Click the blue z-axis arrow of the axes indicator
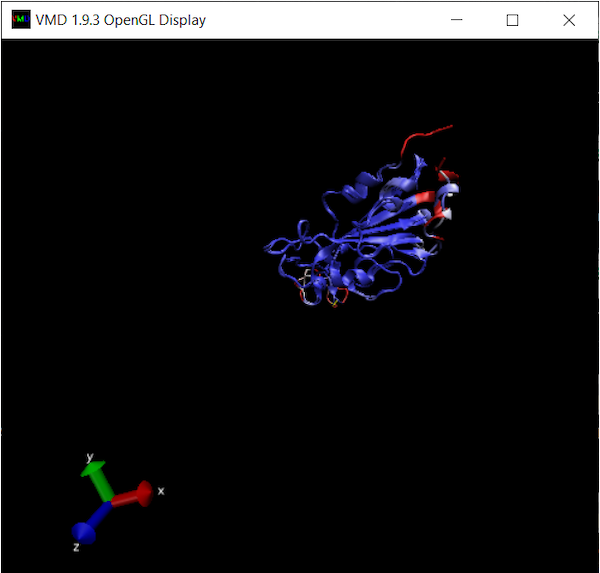Screen dimensions: 600x573 pos(91,524)
